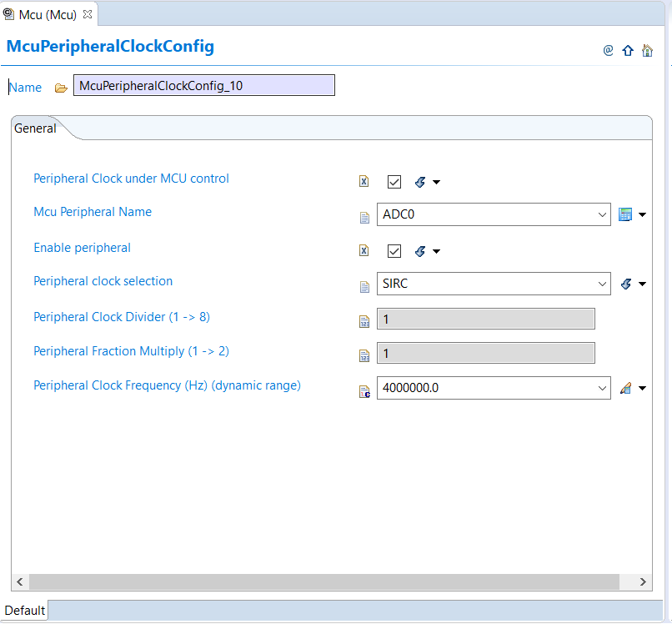Open Peripheral Clock Frequency 4000000.0 combo box
This screenshot has width=672, height=624.
[x=494, y=388]
